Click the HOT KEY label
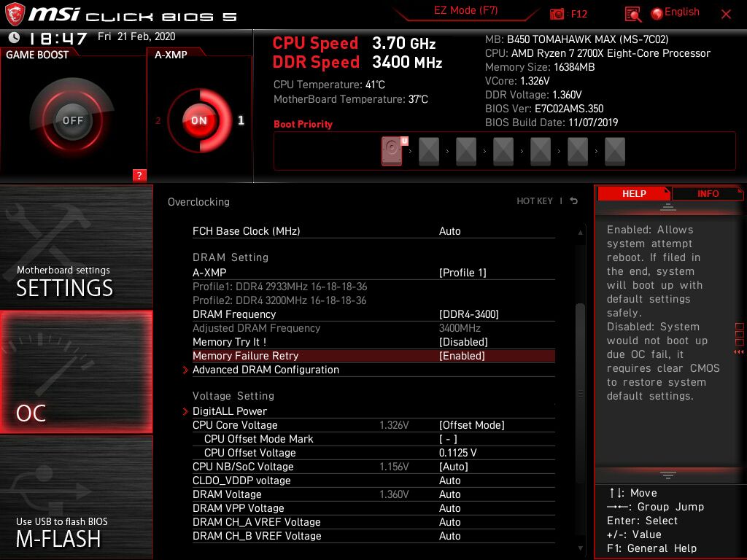Screen dimensions: 747x560 tap(535, 201)
